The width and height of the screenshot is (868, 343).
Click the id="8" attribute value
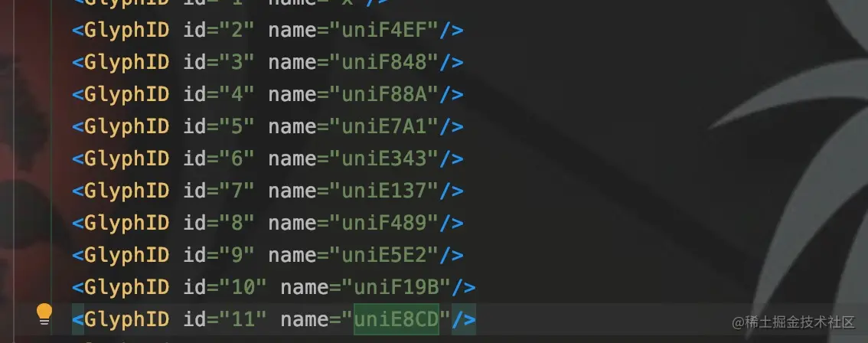click(237, 223)
